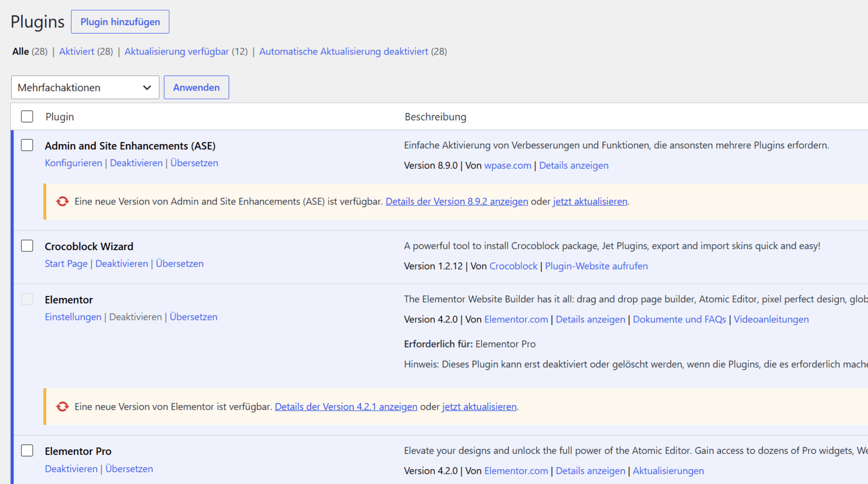Open Elementor.com link in Elementor row
Viewport: 868px width, 484px height.
tap(516, 319)
